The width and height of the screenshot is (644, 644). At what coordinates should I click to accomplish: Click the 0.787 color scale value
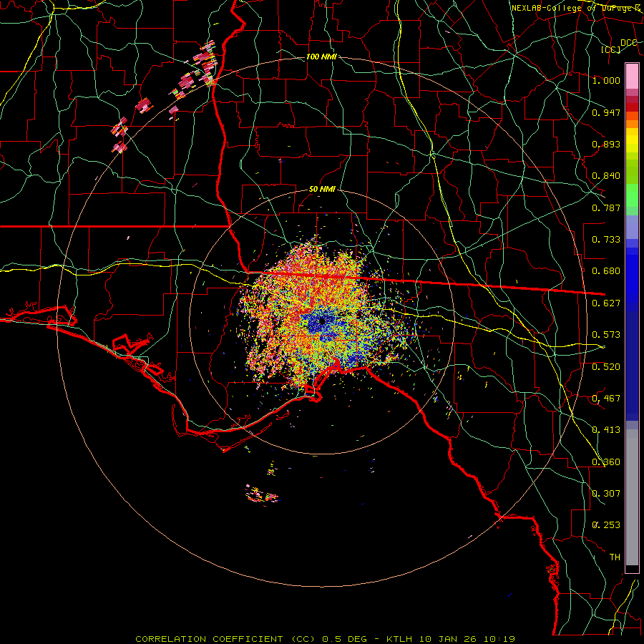[606, 208]
